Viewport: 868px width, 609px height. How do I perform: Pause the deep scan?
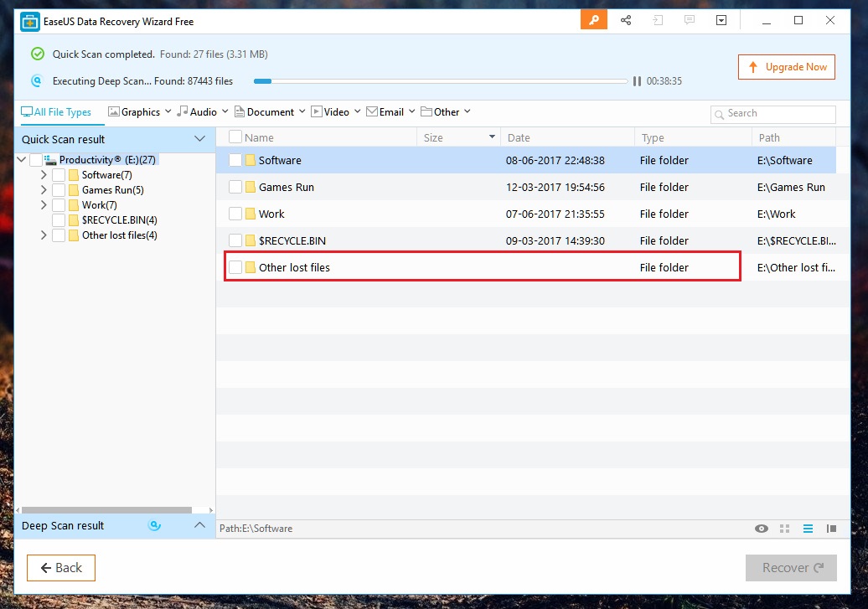pos(637,80)
